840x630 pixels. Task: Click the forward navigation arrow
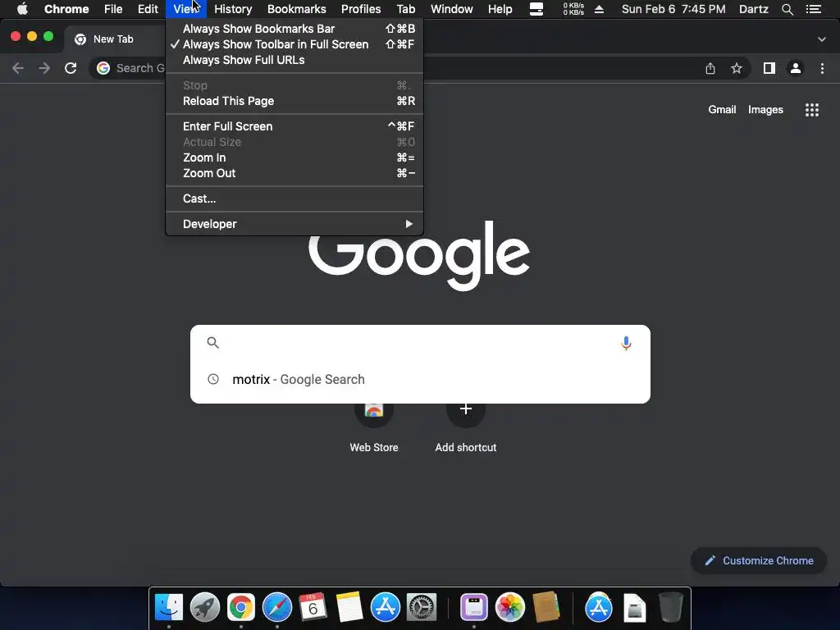click(x=44, y=68)
